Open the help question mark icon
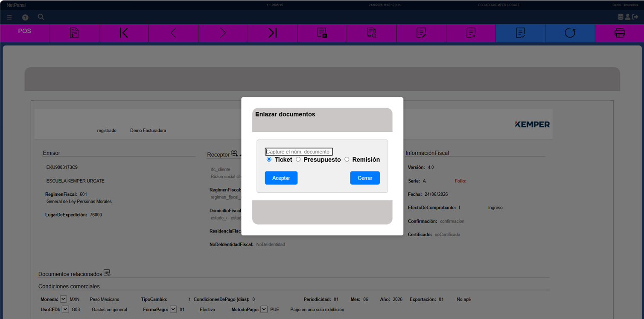Viewport: 644px width, 319px height. click(25, 17)
